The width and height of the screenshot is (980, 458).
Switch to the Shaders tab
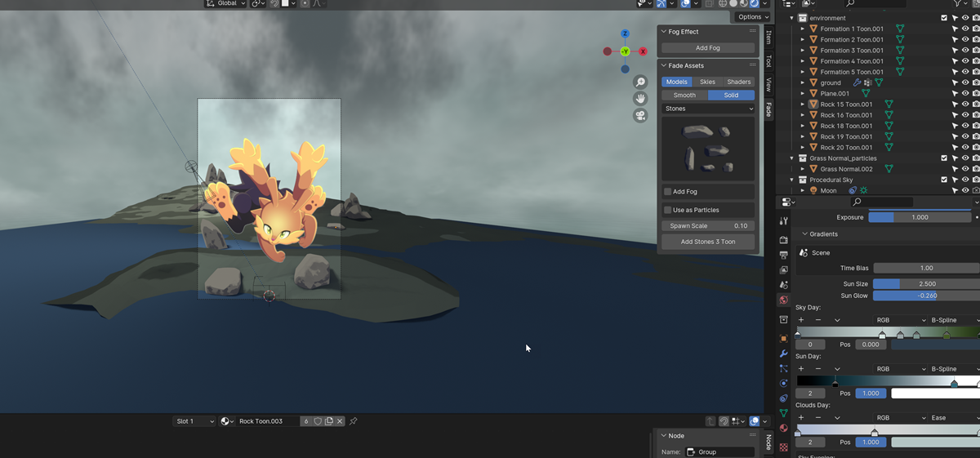(x=739, y=82)
